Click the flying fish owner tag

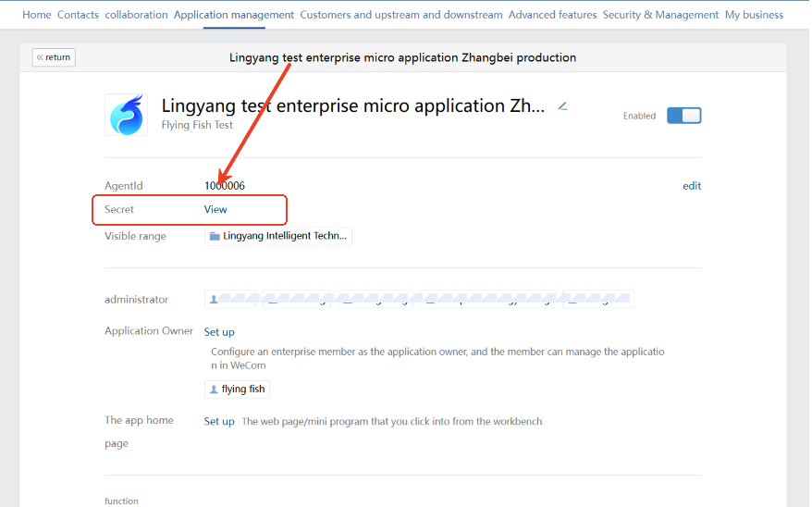[237, 389]
